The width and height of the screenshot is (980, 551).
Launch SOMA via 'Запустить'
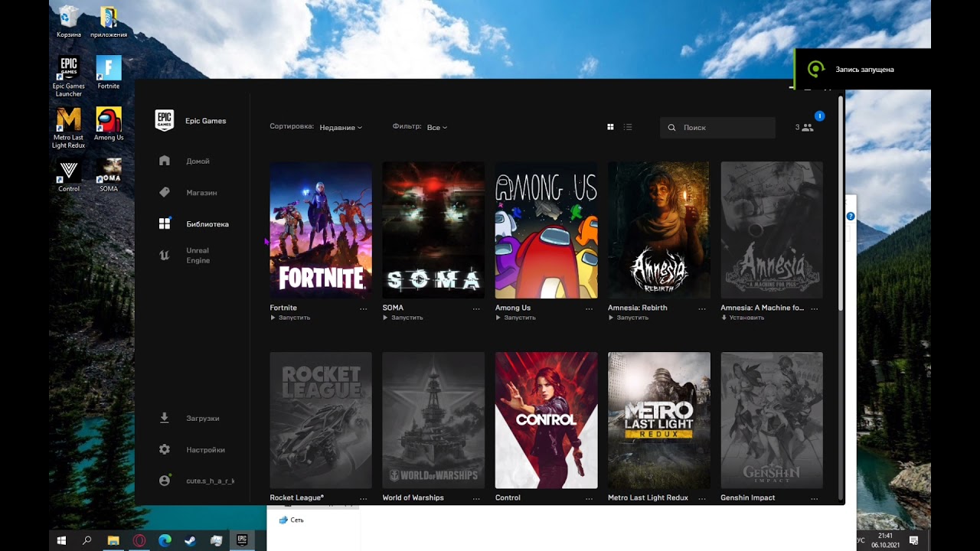403,318
